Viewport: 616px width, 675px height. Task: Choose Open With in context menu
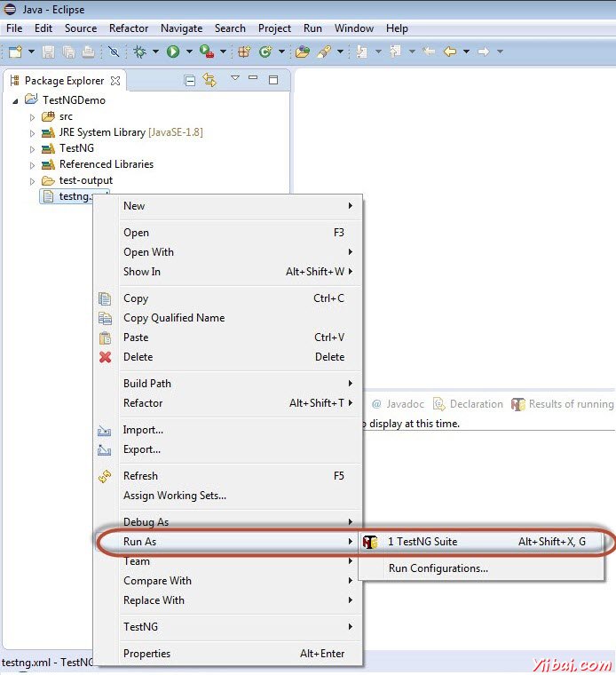(x=228, y=252)
